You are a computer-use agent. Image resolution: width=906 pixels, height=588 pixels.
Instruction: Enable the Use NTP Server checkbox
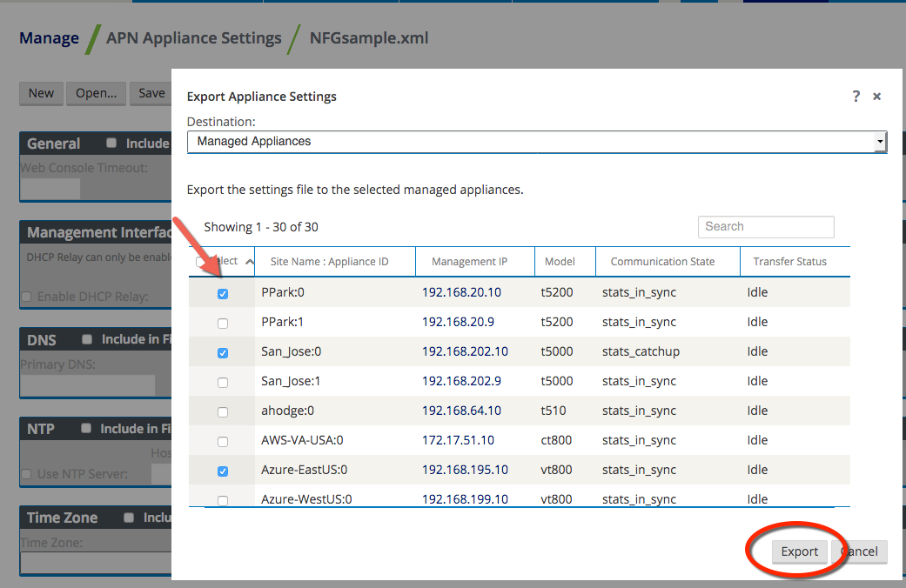pos(26,474)
